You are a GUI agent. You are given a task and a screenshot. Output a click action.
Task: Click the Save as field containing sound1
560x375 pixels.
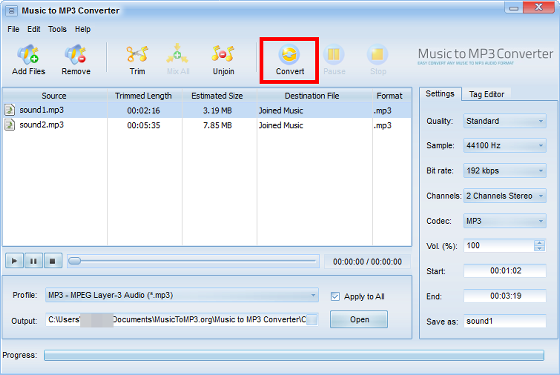(x=505, y=321)
